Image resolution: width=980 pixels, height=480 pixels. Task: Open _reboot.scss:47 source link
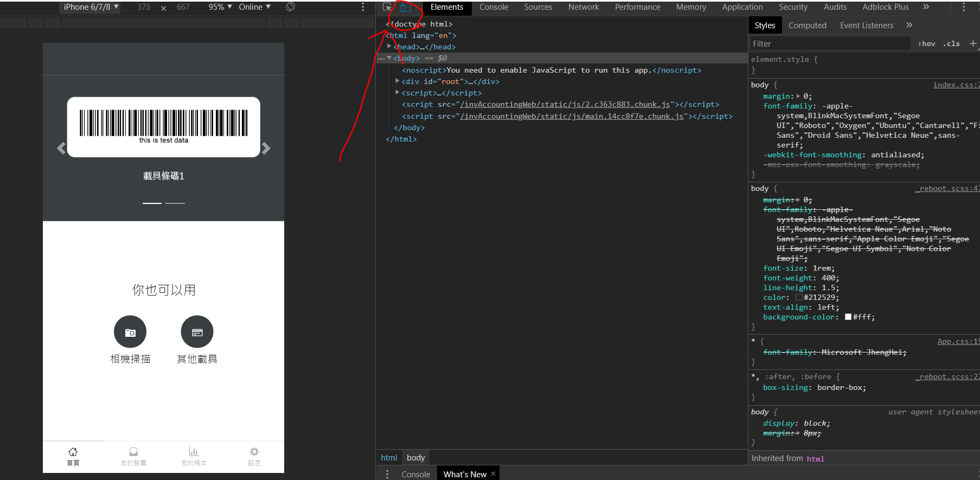click(947, 188)
